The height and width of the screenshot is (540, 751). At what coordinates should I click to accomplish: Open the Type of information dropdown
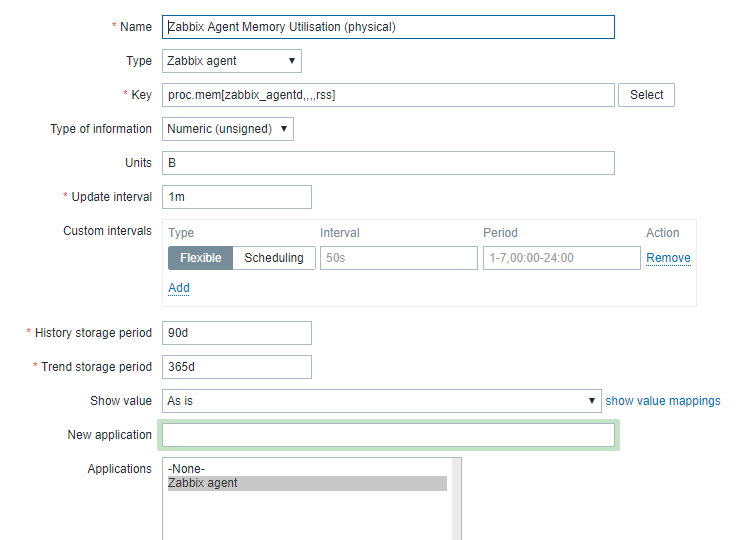(x=228, y=129)
